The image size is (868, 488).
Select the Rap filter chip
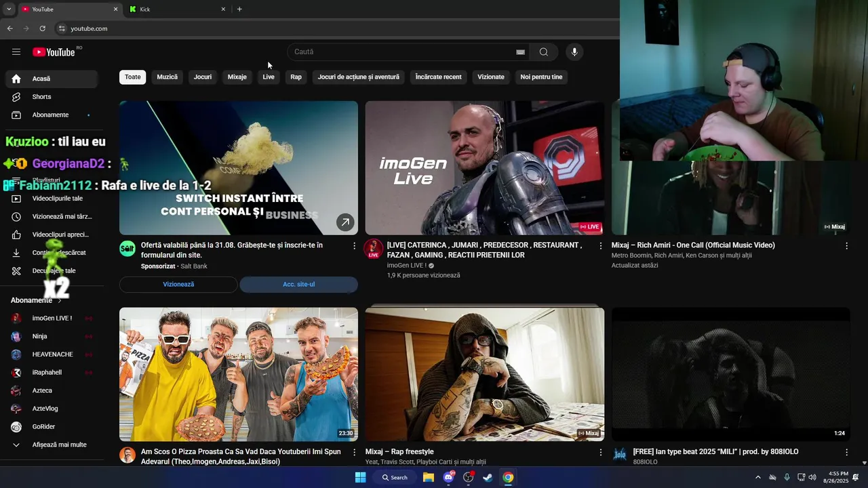296,77
